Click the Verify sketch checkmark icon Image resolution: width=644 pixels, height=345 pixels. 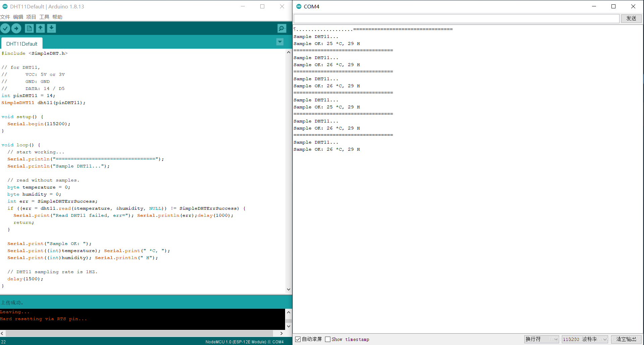click(x=5, y=29)
